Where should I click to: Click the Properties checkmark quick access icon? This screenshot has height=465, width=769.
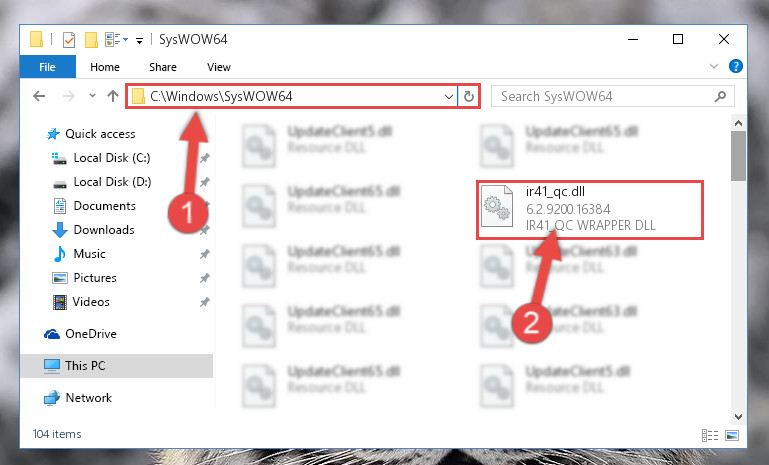(x=69, y=40)
